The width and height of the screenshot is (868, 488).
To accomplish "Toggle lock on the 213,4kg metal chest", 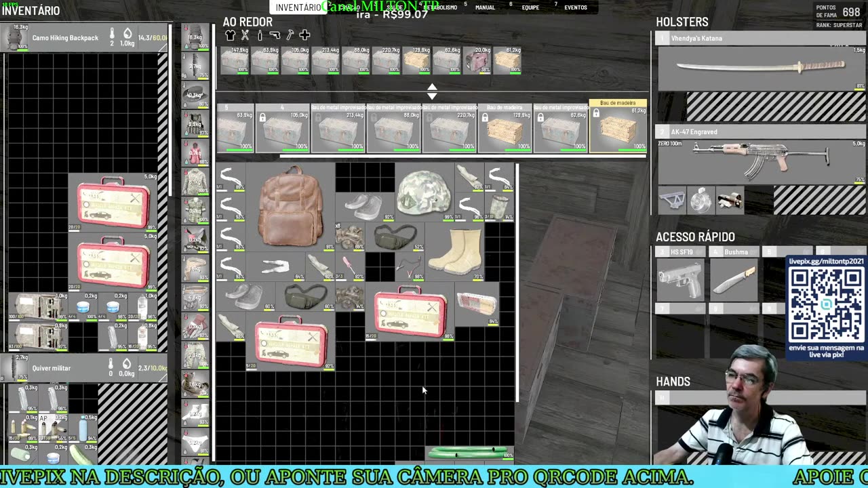I will [x=318, y=118].
